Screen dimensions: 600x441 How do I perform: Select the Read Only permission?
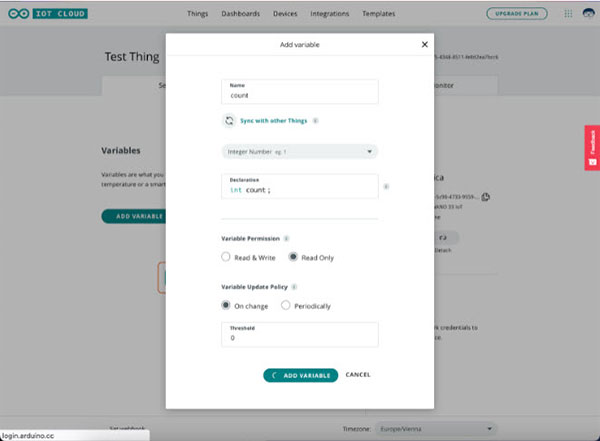coord(293,257)
